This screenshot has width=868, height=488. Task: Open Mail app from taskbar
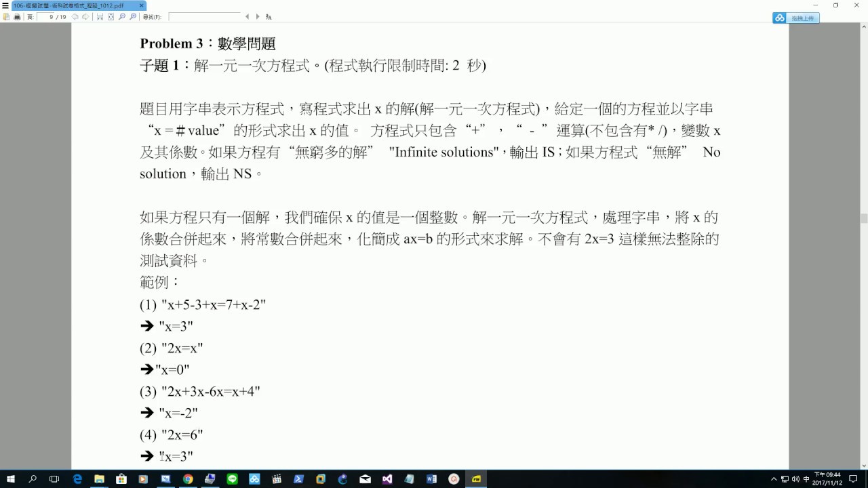(365, 479)
